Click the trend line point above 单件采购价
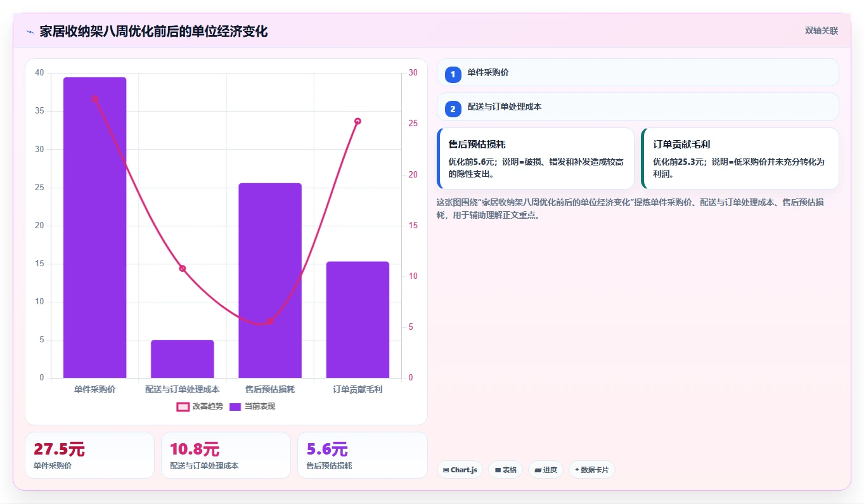 click(x=94, y=99)
